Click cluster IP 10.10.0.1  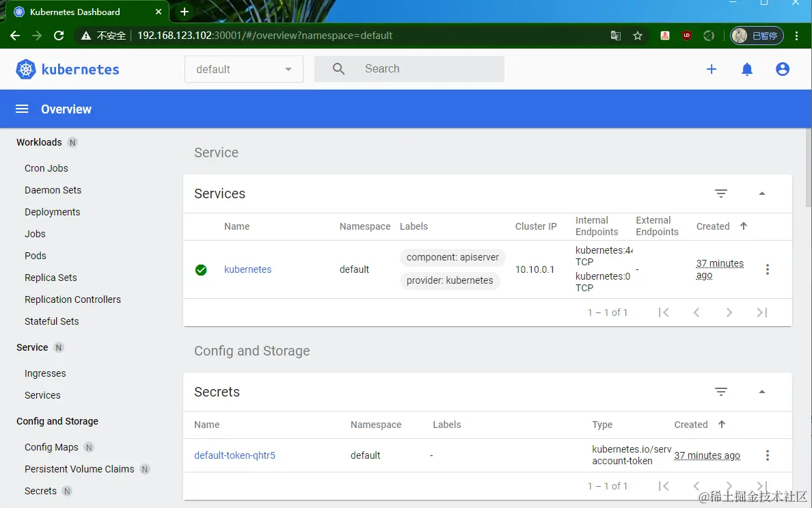pyautogui.click(x=534, y=269)
